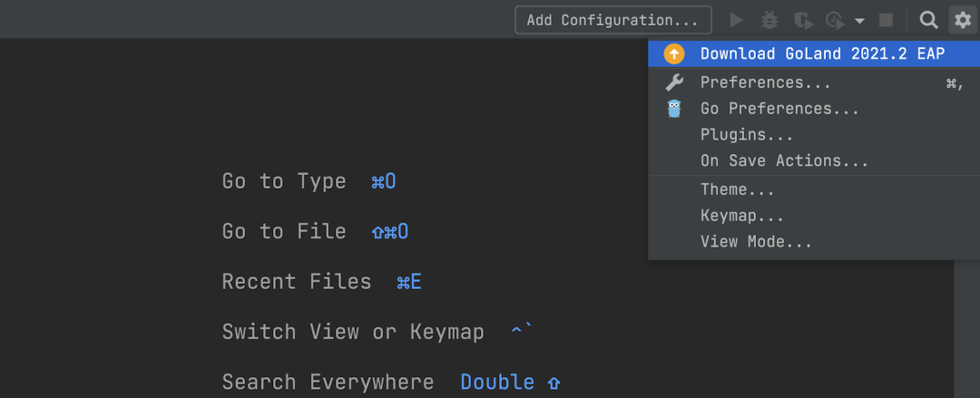Click the settings gear icon
Image resolution: width=980 pixels, height=398 pixels.
[962, 20]
